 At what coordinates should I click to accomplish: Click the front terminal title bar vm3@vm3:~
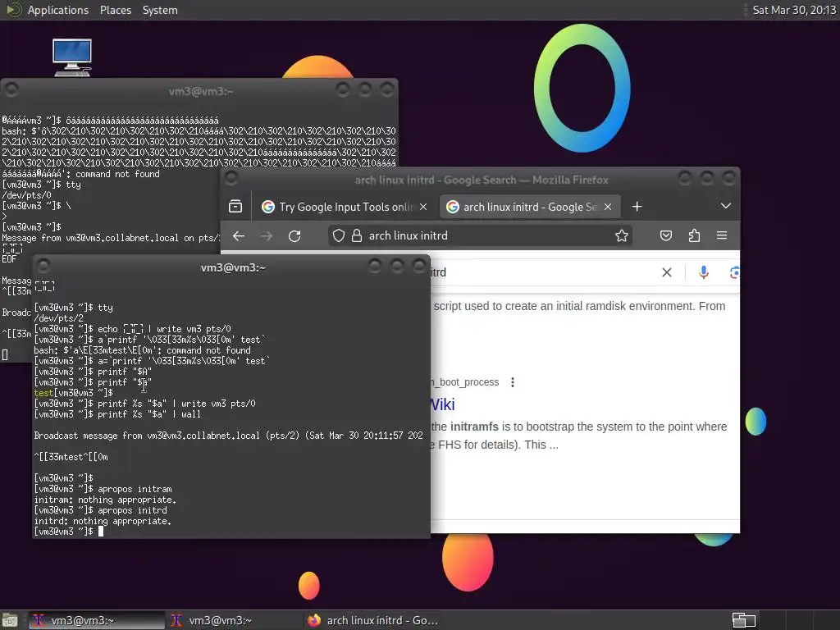232,267
